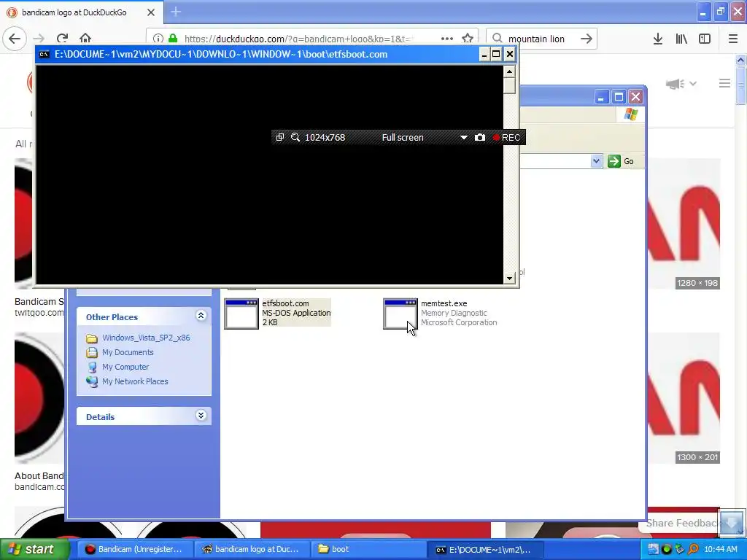
Task: Click the Firefox address bar URL
Action: (x=299, y=39)
